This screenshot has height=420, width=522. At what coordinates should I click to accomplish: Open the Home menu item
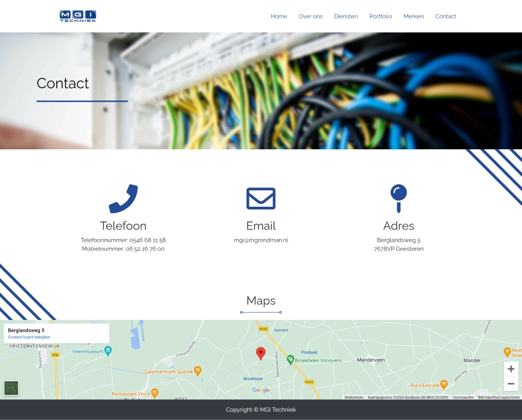279,16
